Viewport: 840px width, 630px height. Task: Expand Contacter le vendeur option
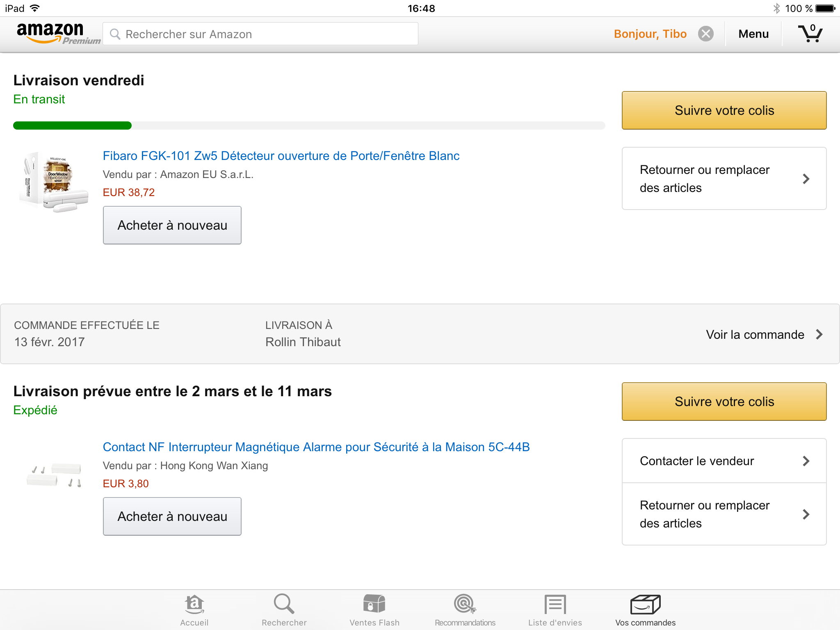(724, 461)
